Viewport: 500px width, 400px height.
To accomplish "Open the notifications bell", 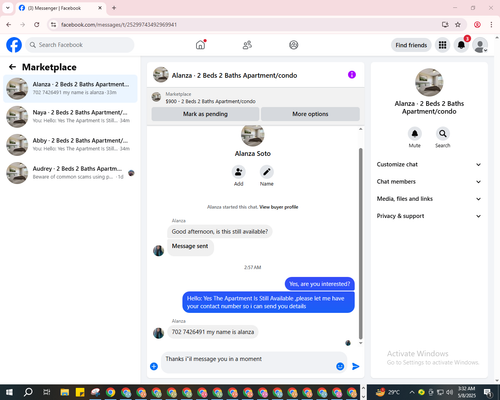I will [461, 45].
